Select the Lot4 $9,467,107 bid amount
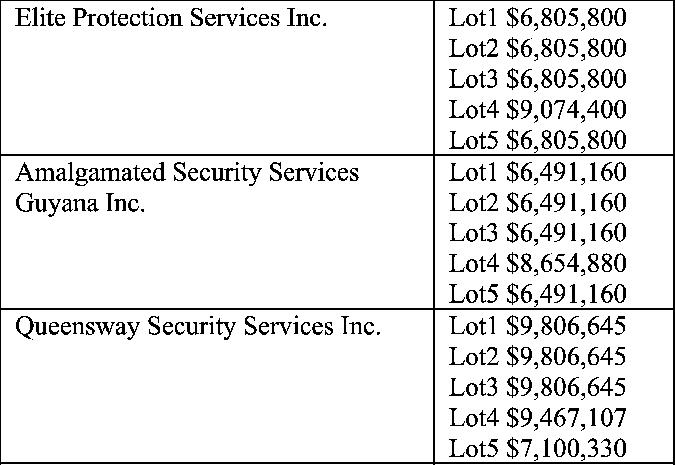 tap(537, 418)
